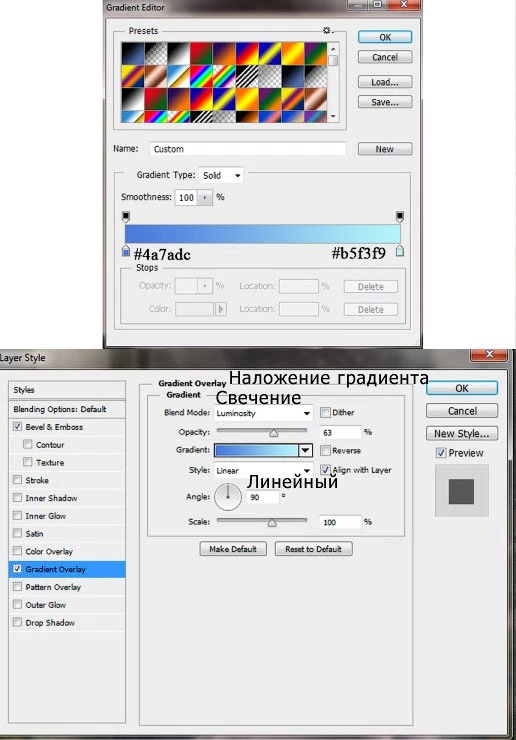Click the gradient preview bar
This screenshot has width=516, height=740.
(262, 234)
